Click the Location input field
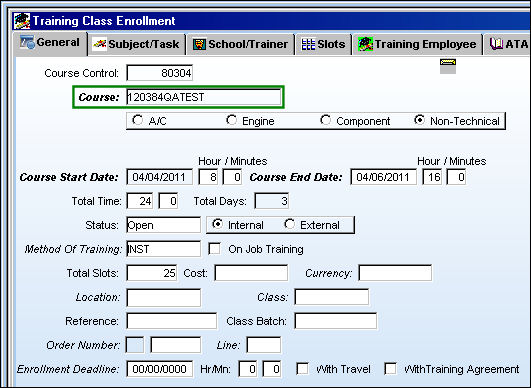 pos(164,297)
